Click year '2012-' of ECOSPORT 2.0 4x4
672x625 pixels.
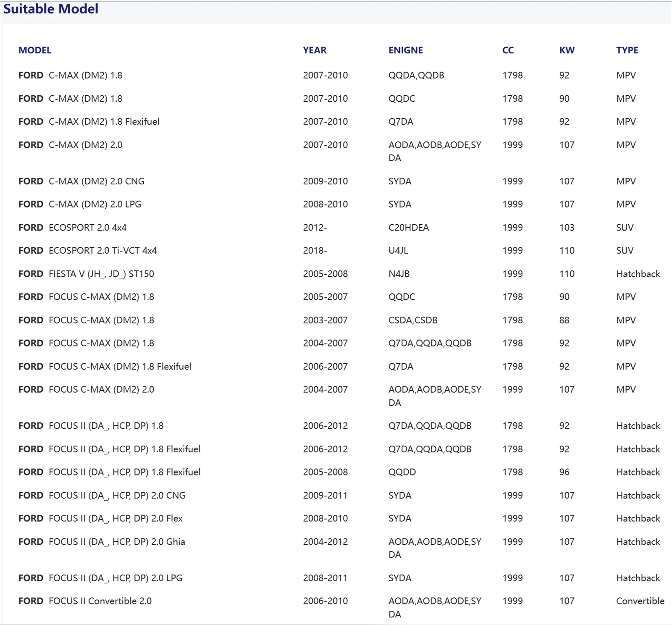pyautogui.click(x=315, y=228)
